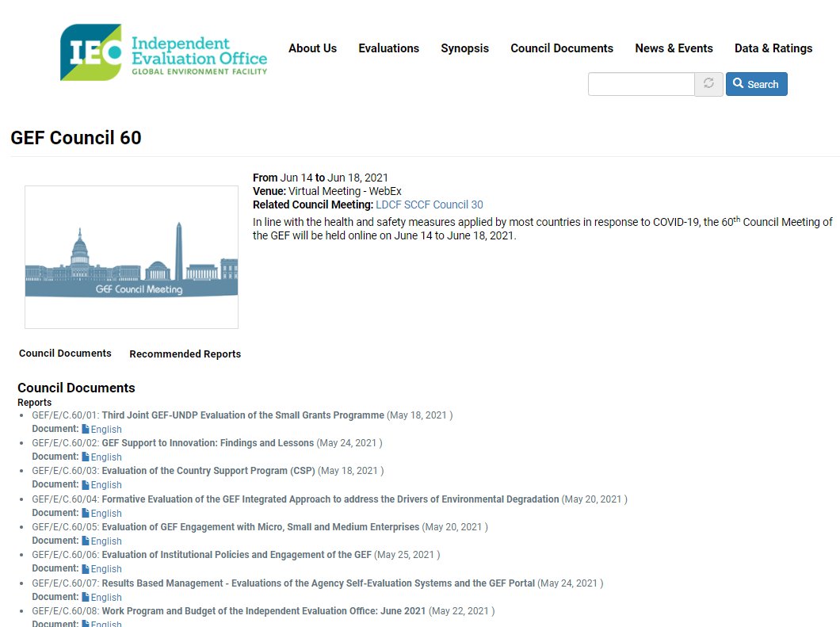Open the Evaluations menu
Viewport: 840px width, 627px height.
[x=388, y=48]
